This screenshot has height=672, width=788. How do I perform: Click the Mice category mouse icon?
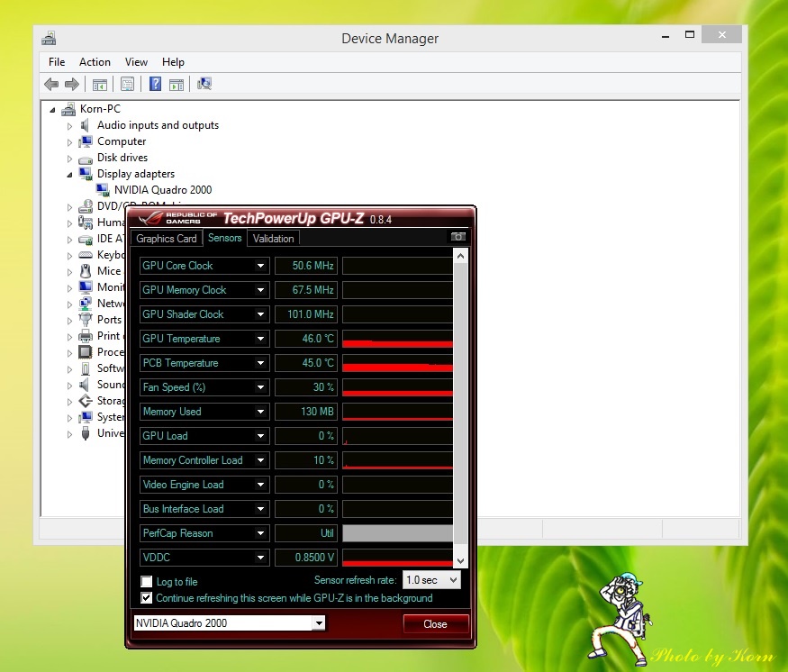coord(86,271)
